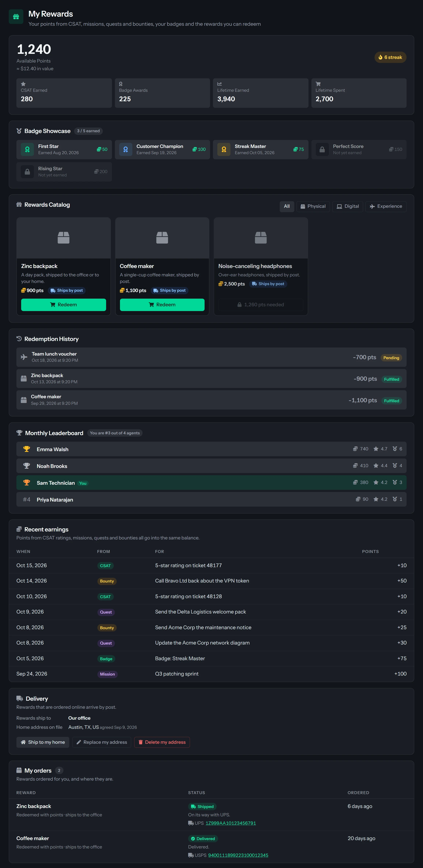Filter catalog by Physical rewards
Screen dimensions: 423x868
tap(313, 206)
